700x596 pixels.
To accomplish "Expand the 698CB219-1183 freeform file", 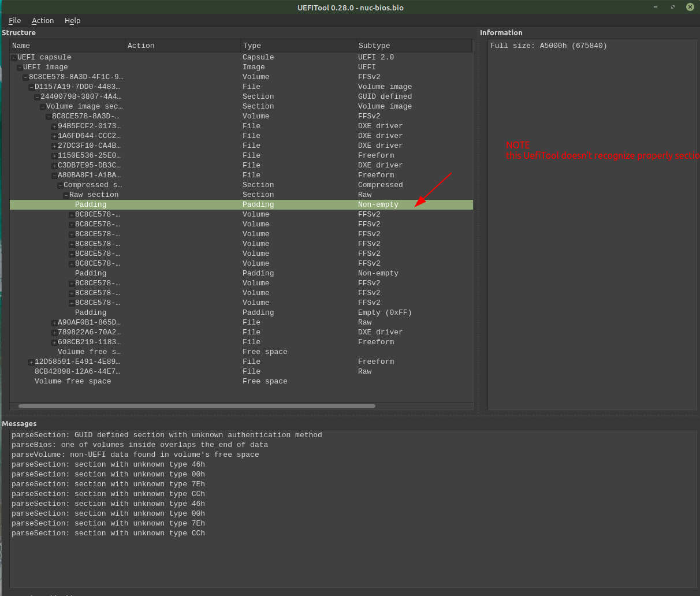I will [x=54, y=342].
